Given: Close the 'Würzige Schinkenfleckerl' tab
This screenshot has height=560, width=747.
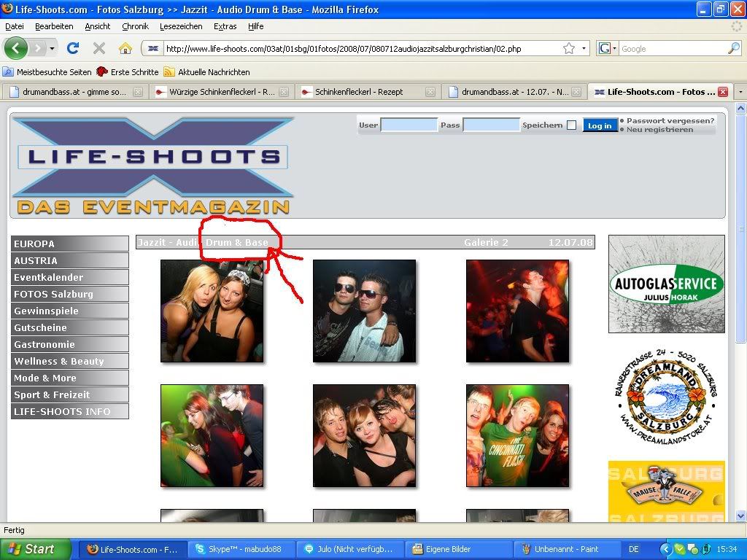Looking at the screenshot, I should point(284,92).
